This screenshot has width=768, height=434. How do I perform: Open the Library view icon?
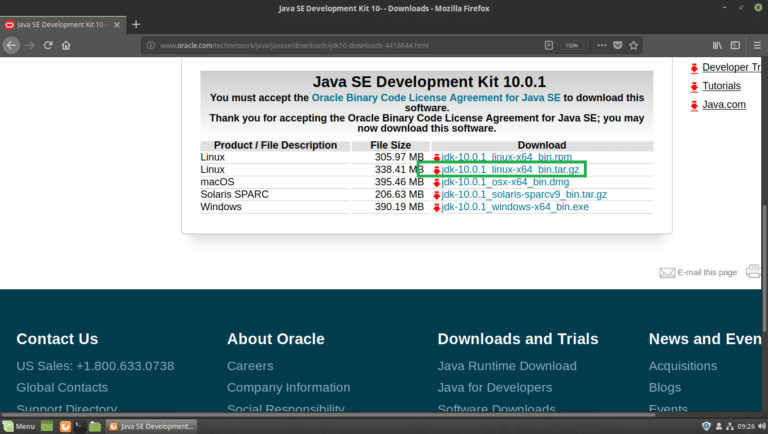click(x=717, y=45)
